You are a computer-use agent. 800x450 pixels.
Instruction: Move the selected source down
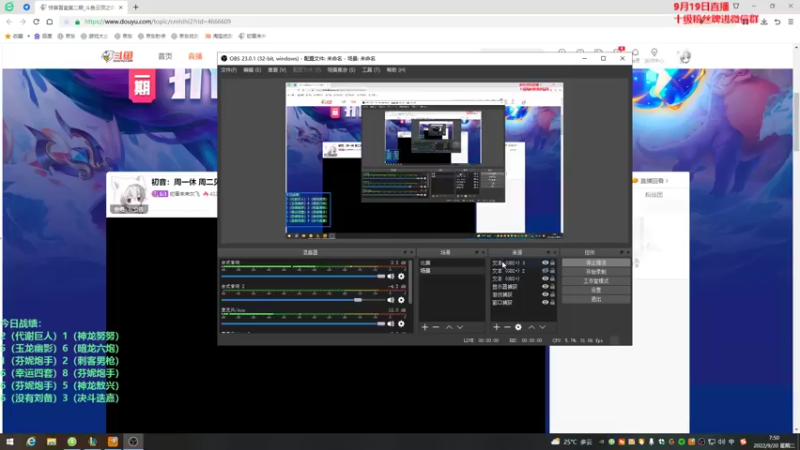click(542, 327)
